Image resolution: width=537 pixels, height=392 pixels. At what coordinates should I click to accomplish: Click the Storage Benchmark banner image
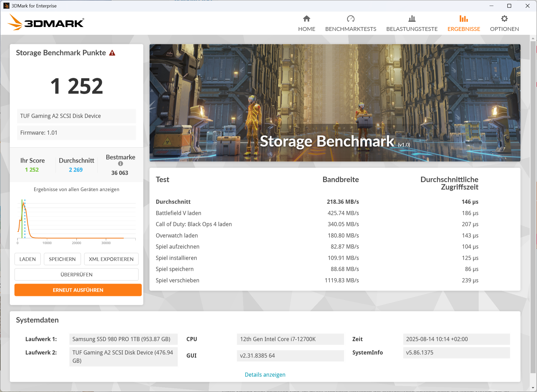335,103
